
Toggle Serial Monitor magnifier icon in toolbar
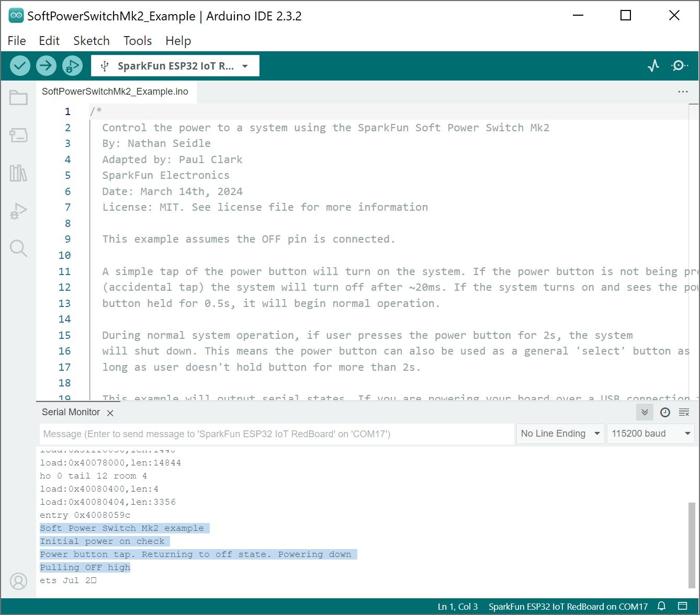click(680, 66)
